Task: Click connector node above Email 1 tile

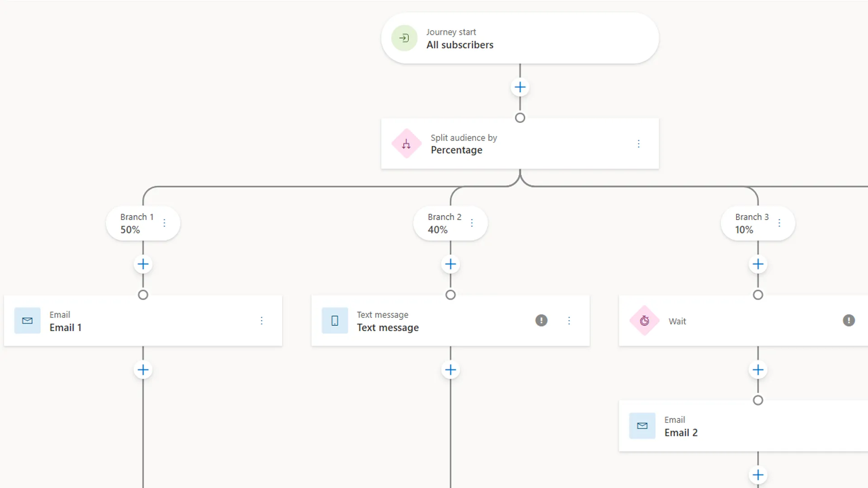Action: [x=143, y=295]
